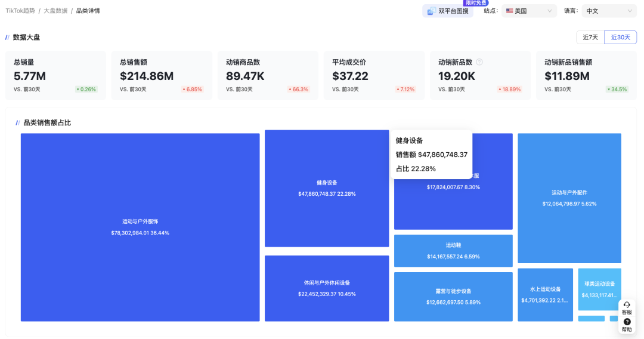This screenshot has width=644, height=339.
Task: Click the 品类销售额占比 section heading
Action: (47, 123)
